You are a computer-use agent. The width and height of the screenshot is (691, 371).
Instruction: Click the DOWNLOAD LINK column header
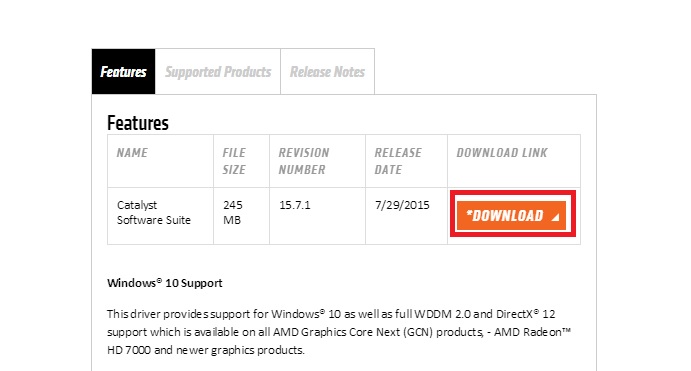pos(502,152)
